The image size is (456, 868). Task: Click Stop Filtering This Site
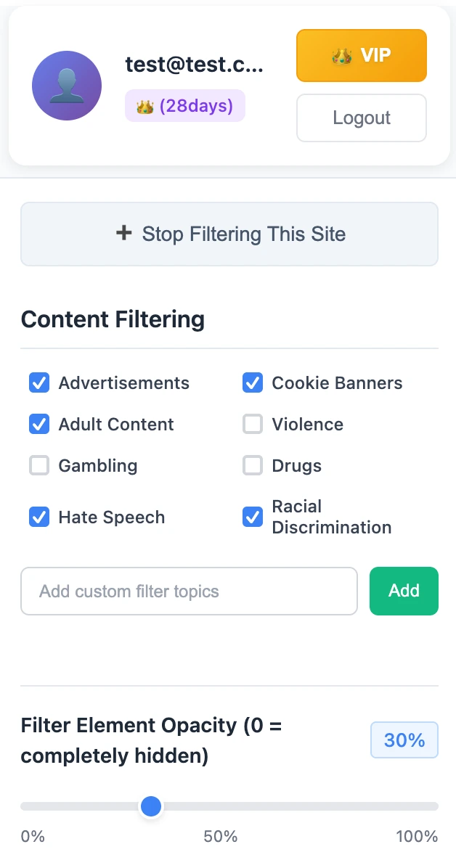pyautogui.click(x=229, y=234)
